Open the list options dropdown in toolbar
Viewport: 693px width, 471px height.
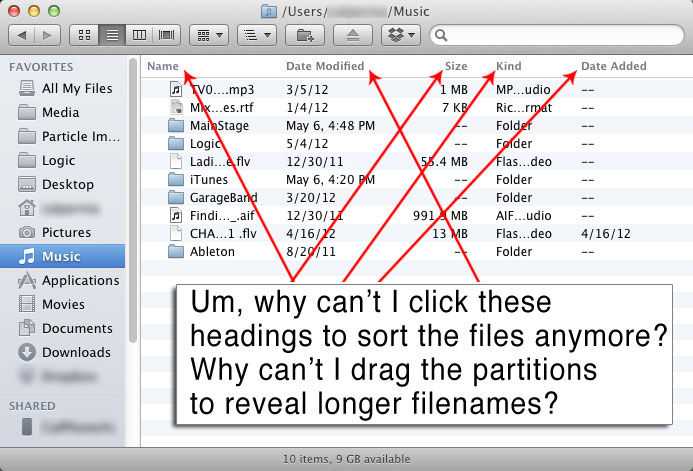coord(257,35)
